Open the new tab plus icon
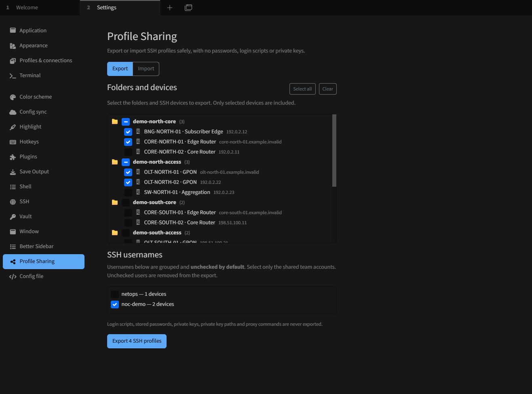 [x=170, y=8]
